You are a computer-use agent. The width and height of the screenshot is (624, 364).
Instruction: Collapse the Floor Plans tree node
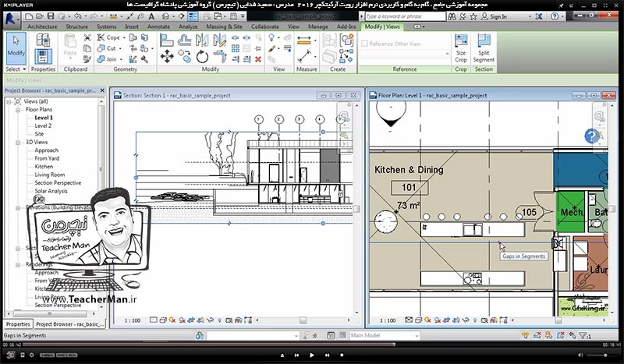pyautogui.click(x=18, y=110)
